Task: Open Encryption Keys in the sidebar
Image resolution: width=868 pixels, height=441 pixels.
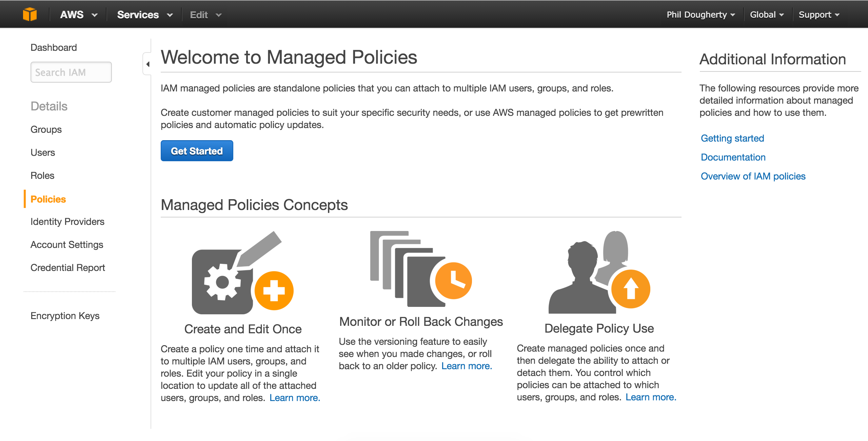Action: pos(65,316)
